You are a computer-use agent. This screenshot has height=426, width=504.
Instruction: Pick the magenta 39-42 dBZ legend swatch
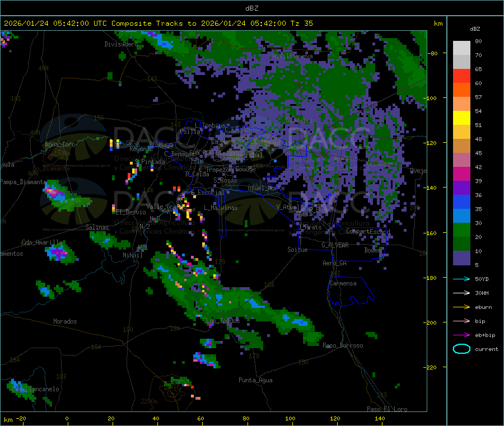tap(461, 174)
